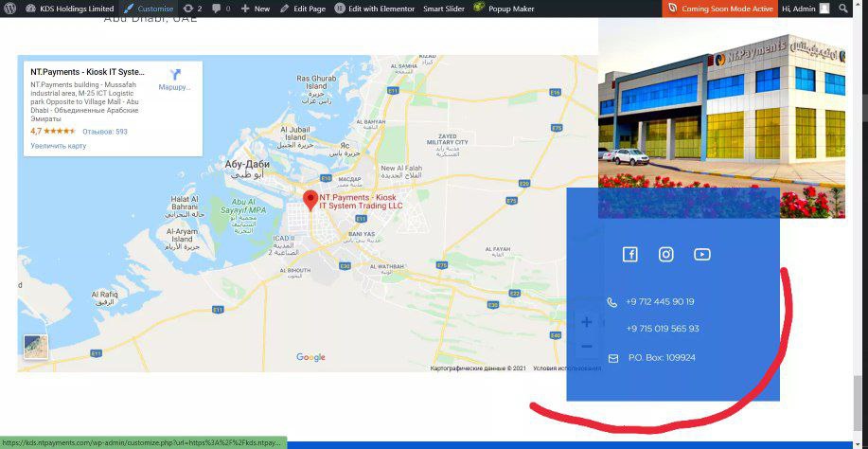Open map terms of use link
868x449 pixels.
[x=567, y=368]
